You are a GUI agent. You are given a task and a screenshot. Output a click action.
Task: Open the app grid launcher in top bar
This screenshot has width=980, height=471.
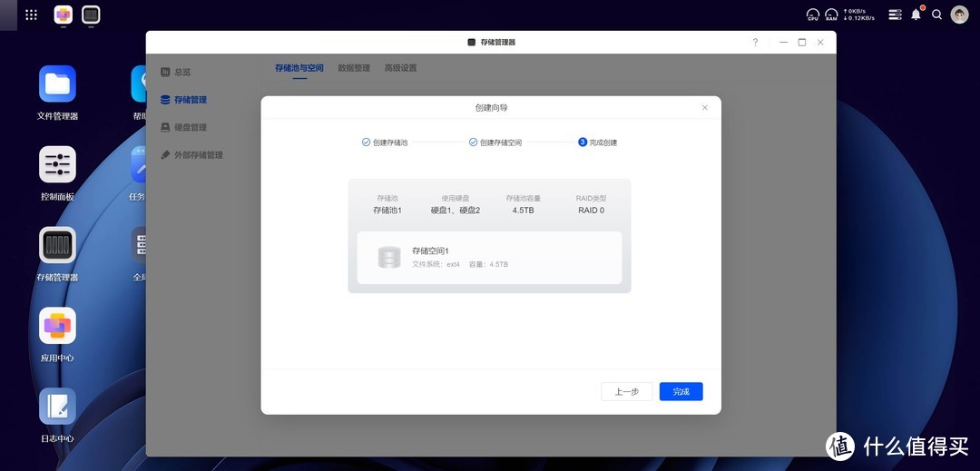click(x=31, y=15)
